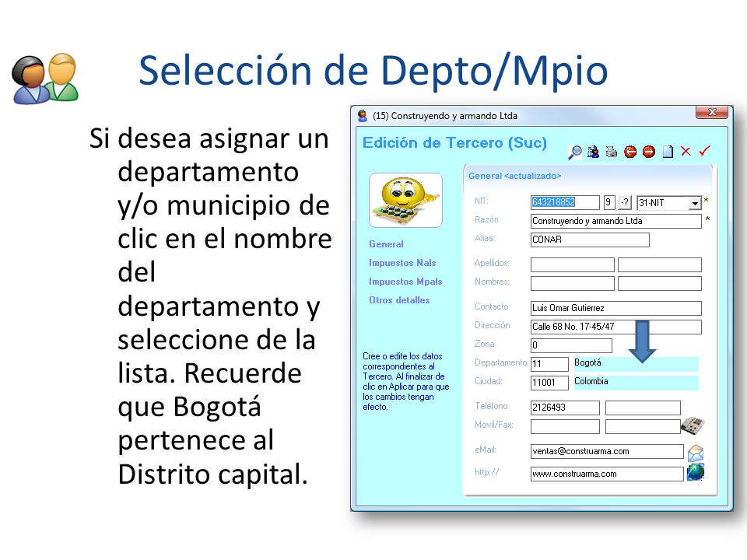The height and width of the screenshot is (560, 747).
Task: Click the first Apellidos field
Action: coord(572,264)
